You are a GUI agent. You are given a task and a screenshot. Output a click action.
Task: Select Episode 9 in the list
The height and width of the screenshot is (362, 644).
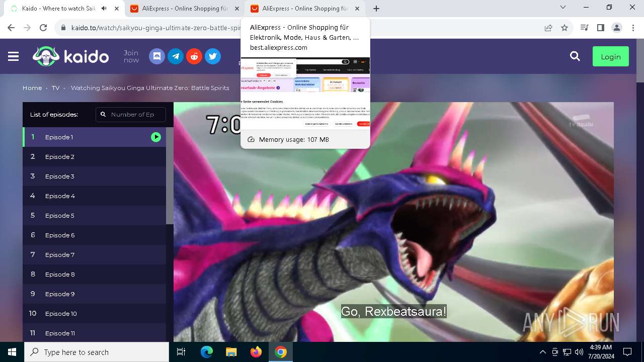pos(94,294)
